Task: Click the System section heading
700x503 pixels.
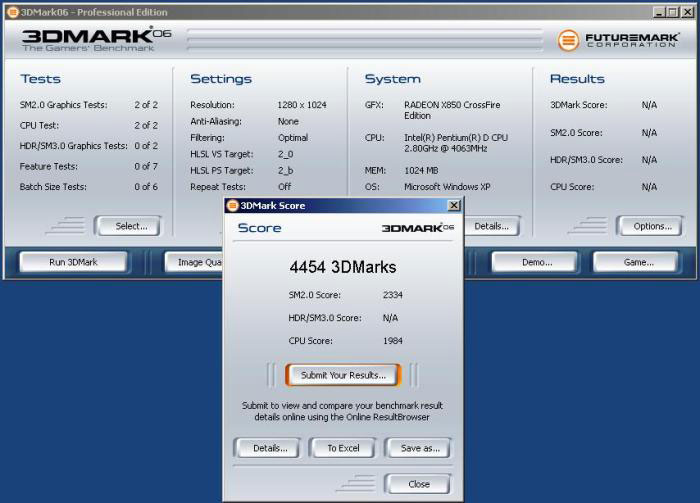Action: (393, 79)
